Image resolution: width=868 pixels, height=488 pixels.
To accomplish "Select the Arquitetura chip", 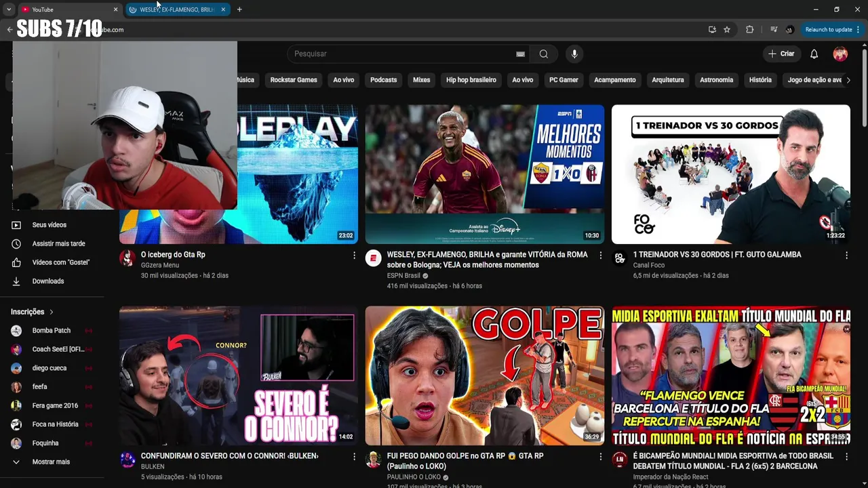I will coord(668,80).
